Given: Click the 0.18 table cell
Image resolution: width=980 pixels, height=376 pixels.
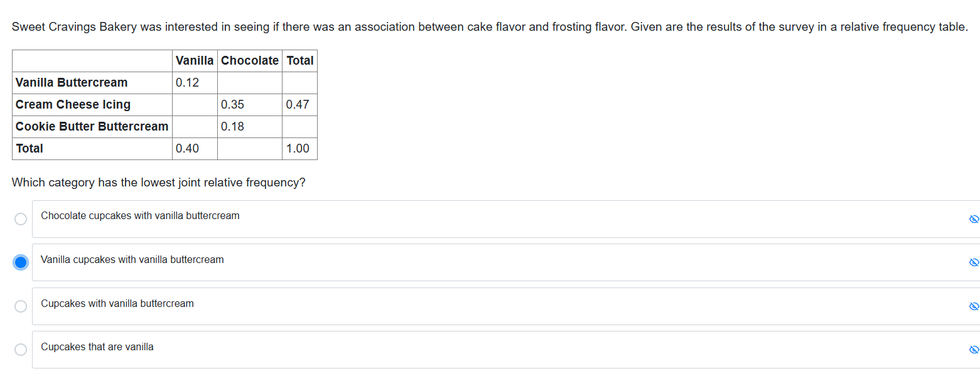Looking at the screenshot, I should coord(232,127).
